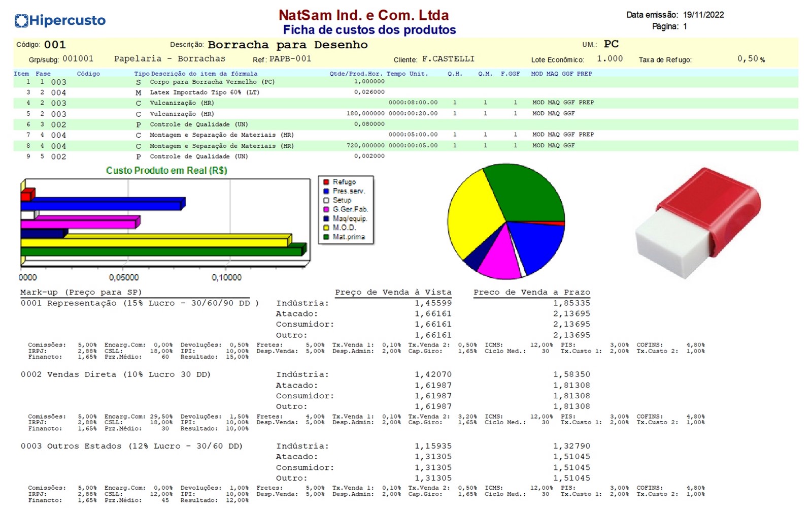This screenshot has width=812, height=508.
Task: Click the heading 'Preco de Venda a Prazo'
Action: pos(532,293)
